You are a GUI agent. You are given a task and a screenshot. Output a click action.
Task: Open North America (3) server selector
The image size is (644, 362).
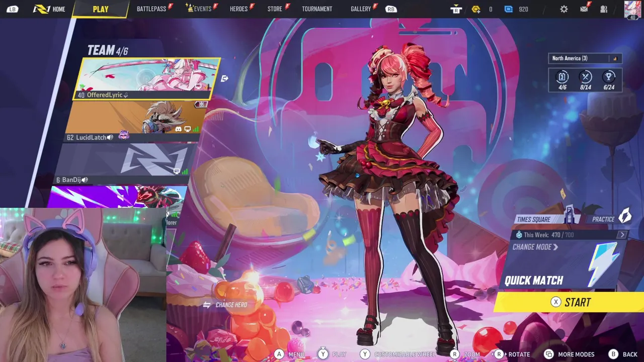click(x=585, y=58)
